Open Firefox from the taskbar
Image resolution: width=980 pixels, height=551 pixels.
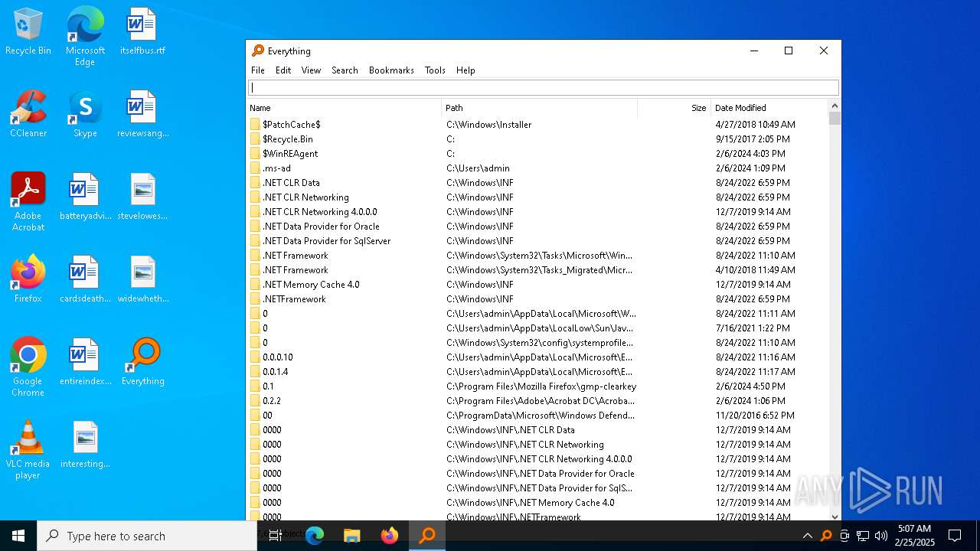coord(389,536)
